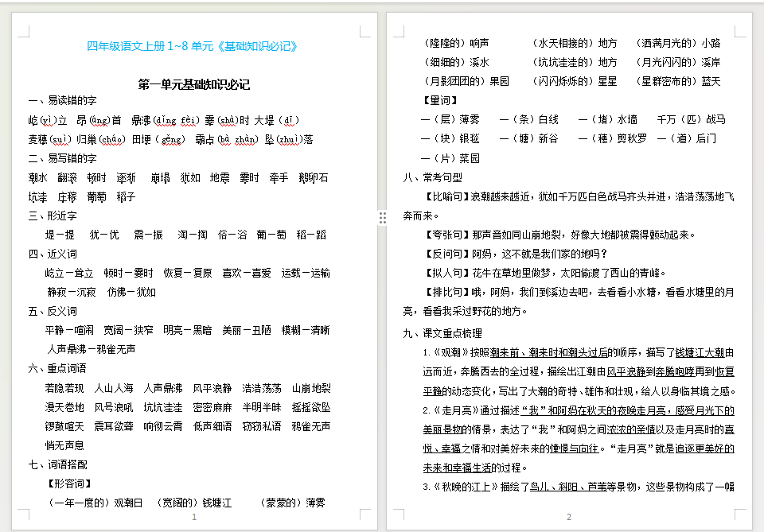The height and width of the screenshot is (532, 764).
Task: Click the word 悄无声息
Action: click(64, 445)
